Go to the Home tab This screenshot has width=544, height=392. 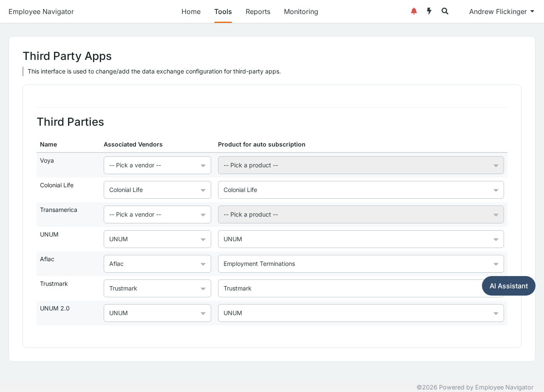pos(191,11)
